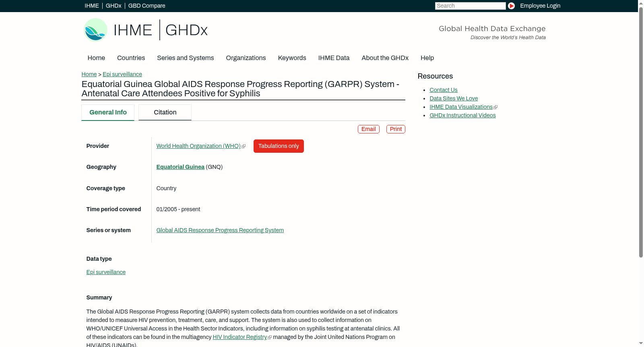644x347 pixels.
Task: Click the Epi surveillance breadcrumb link
Action: (122, 74)
